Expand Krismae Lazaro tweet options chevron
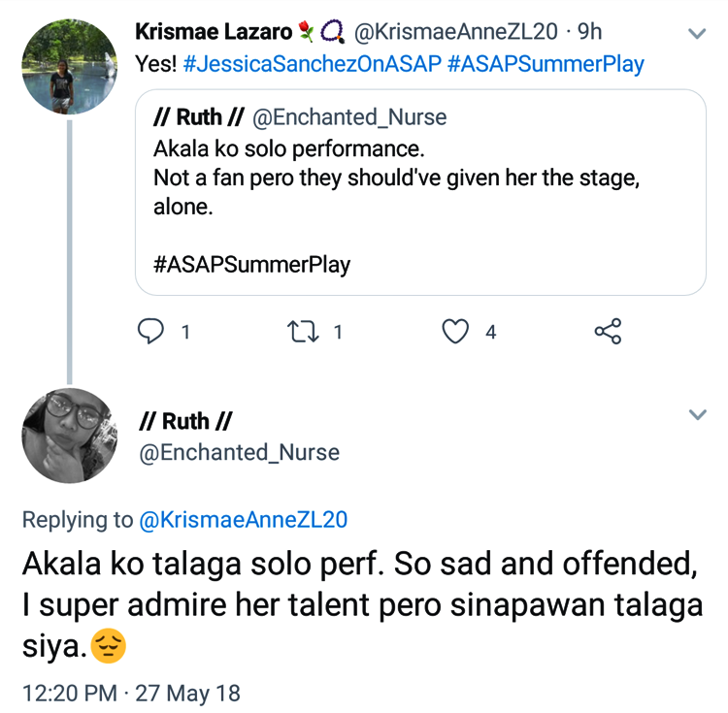 pyautogui.click(x=697, y=33)
